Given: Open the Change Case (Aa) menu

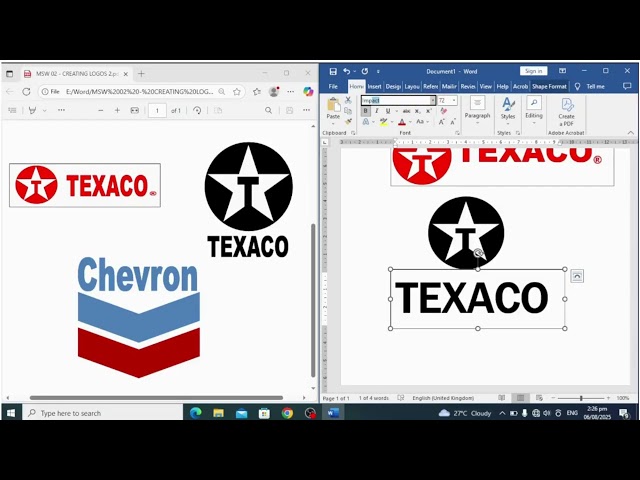Looking at the screenshot, I should [420, 122].
